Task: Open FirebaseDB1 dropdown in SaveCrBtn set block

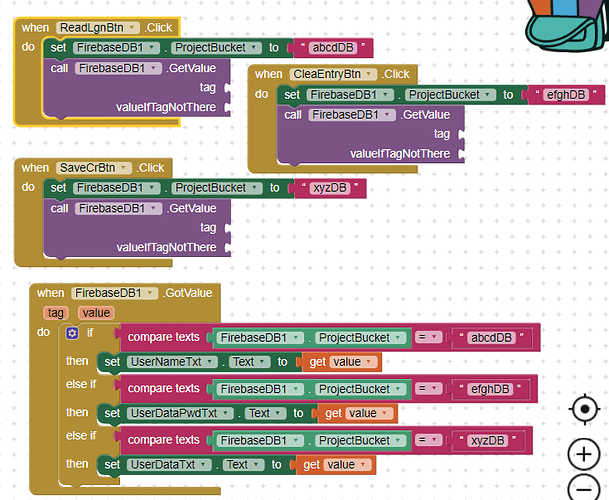Action: pyautogui.click(x=117, y=188)
